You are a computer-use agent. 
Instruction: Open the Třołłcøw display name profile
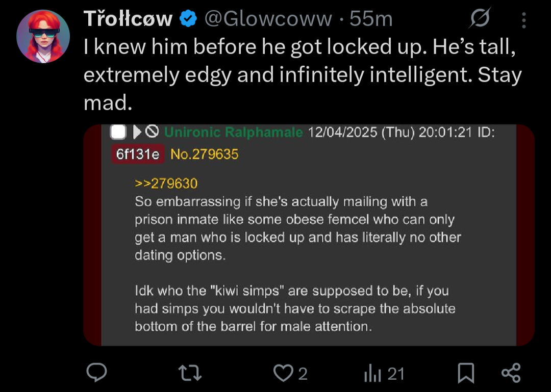pyautogui.click(x=128, y=19)
